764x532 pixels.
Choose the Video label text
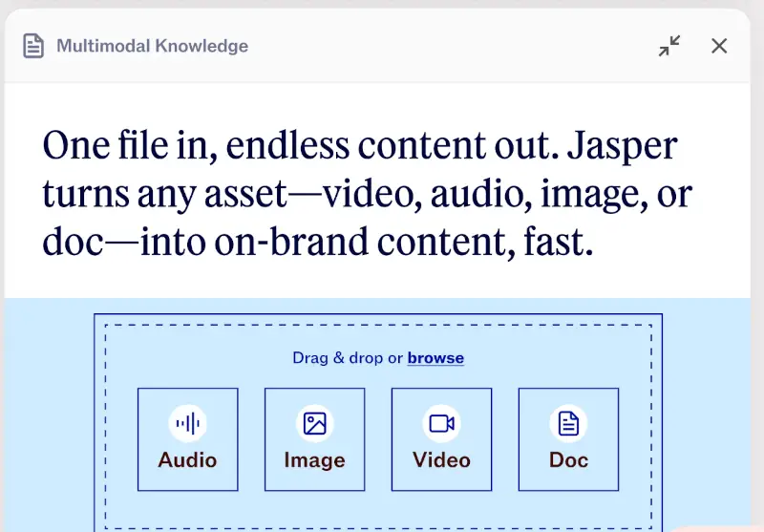click(x=441, y=460)
